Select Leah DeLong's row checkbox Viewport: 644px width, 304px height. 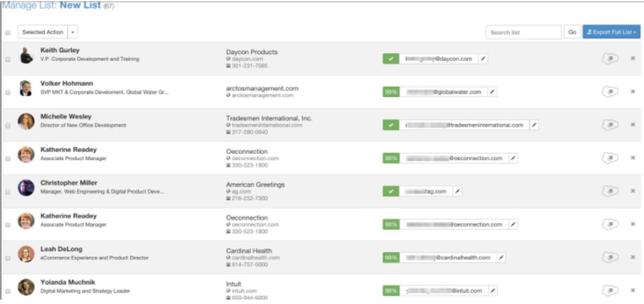7,258
